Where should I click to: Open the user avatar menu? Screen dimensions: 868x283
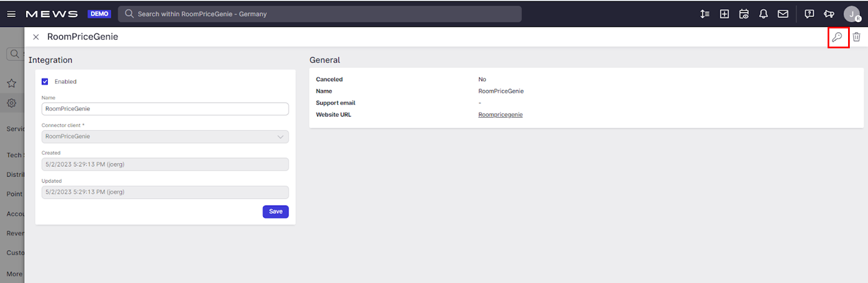click(852, 14)
